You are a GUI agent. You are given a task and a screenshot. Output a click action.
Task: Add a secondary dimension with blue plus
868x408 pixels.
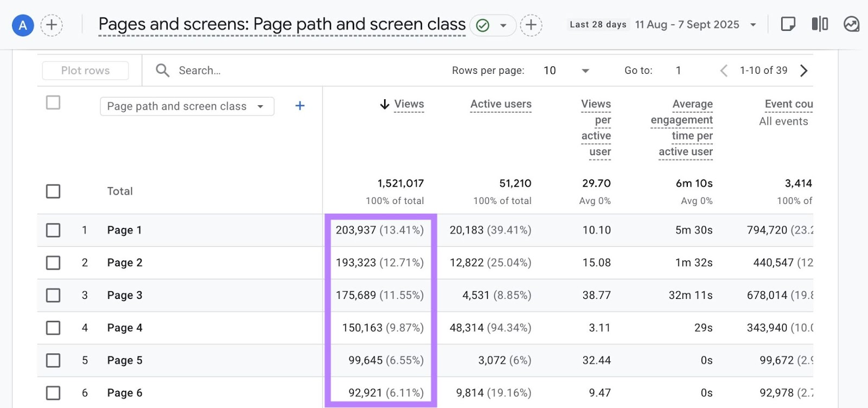(299, 106)
